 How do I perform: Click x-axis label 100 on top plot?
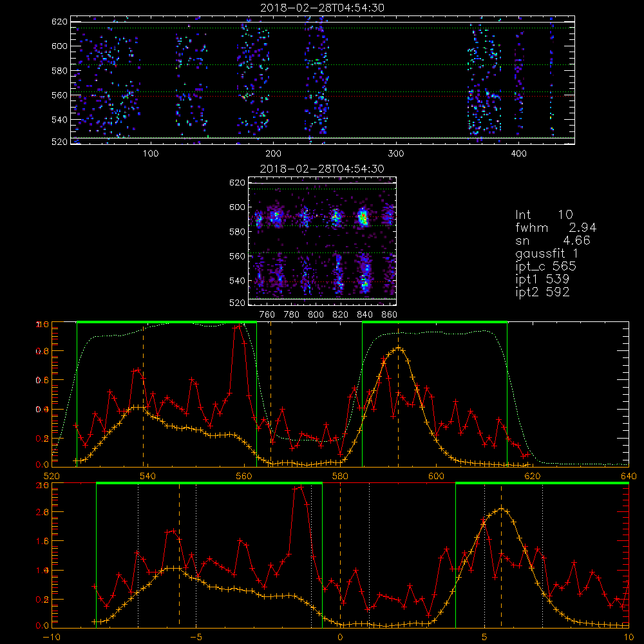pos(151,154)
